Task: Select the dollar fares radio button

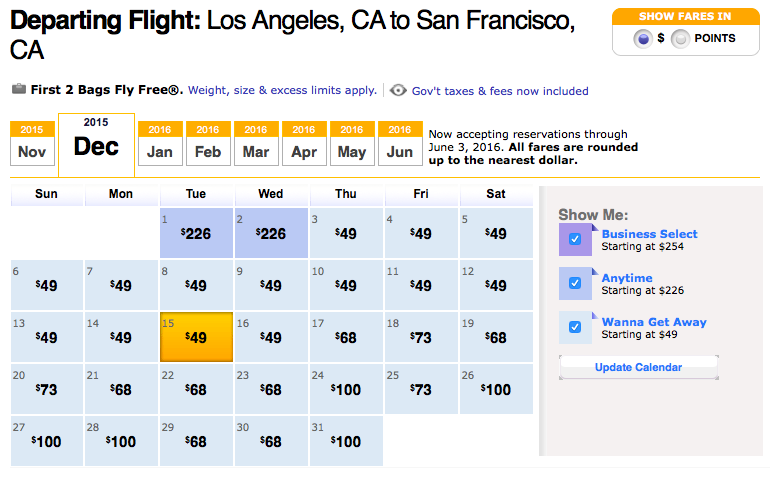Action: coord(644,39)
